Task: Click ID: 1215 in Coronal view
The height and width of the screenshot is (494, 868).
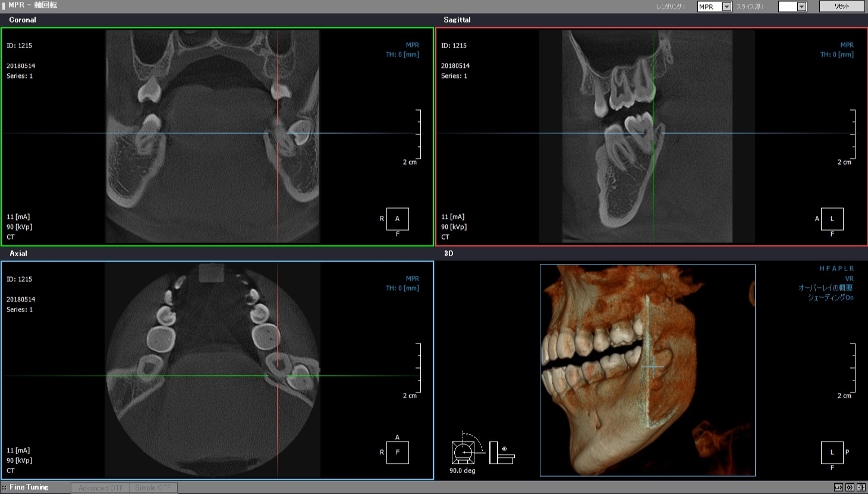Action: pyautogui.click(x=20, y=46)
